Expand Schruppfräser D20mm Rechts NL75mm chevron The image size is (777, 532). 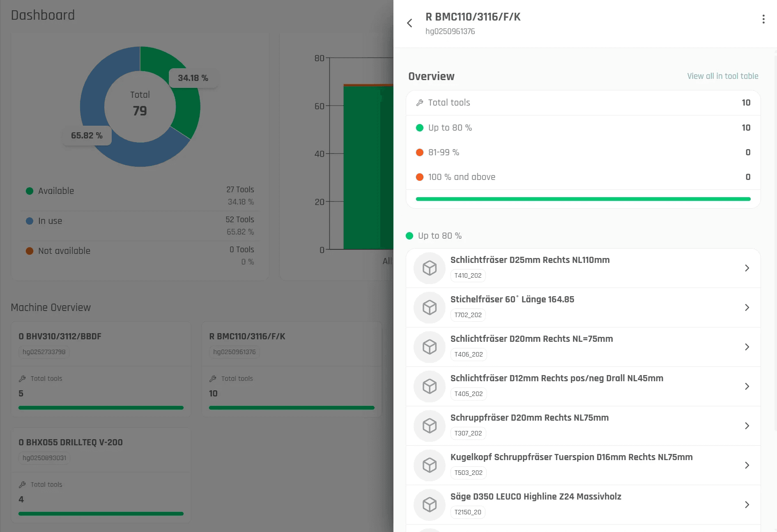point(747,426)
